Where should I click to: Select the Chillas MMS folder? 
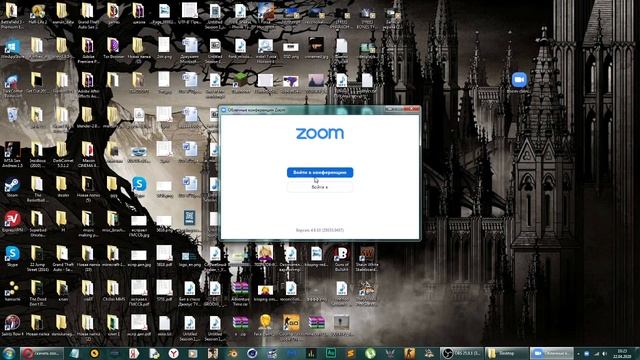[113, 291]
